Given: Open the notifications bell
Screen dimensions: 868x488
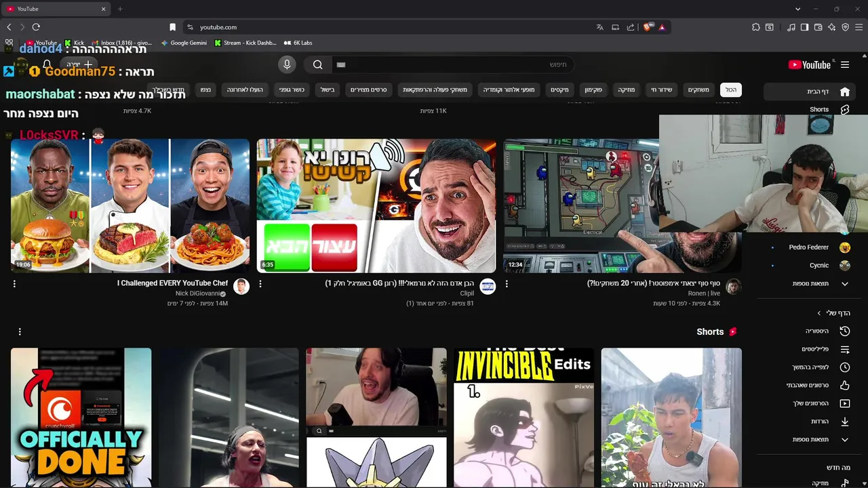Looking at the screenshot, I should click(47, 64).
